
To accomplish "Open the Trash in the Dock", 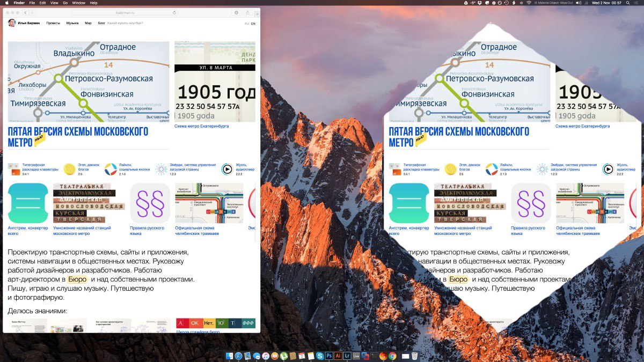I will pos(414,356).
